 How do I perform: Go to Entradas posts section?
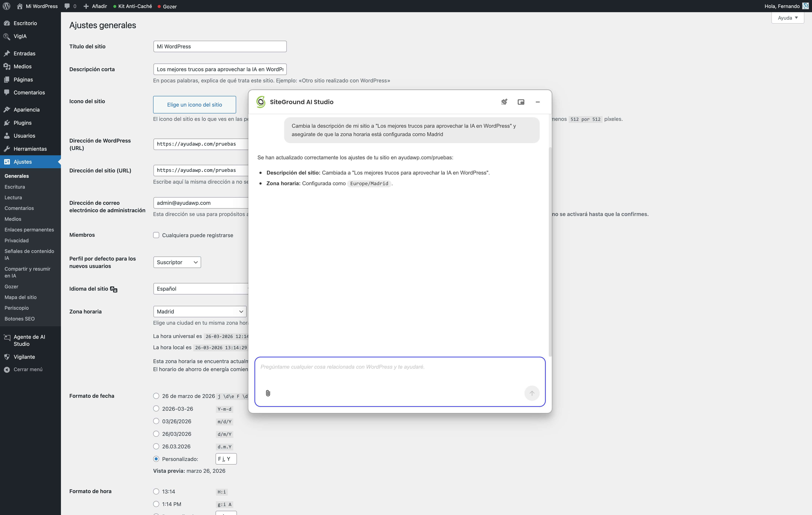pyautogui.click(x=30, y=53)
